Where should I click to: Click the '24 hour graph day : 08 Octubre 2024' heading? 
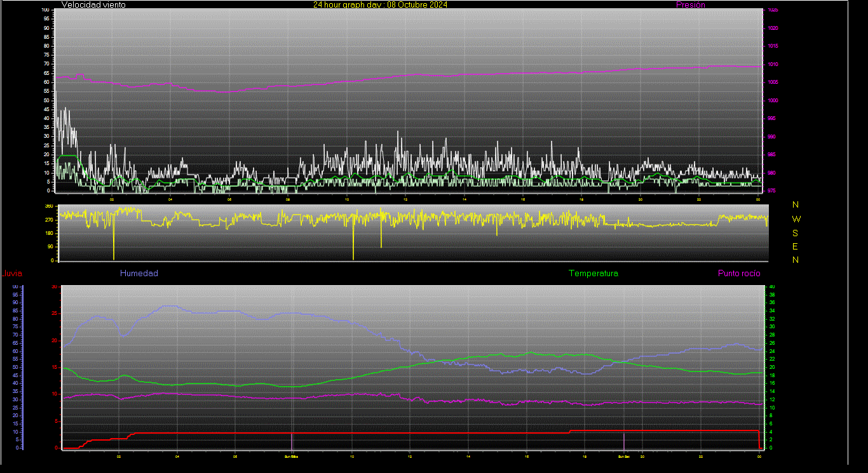pyautogui.click(x=380, y=4)
